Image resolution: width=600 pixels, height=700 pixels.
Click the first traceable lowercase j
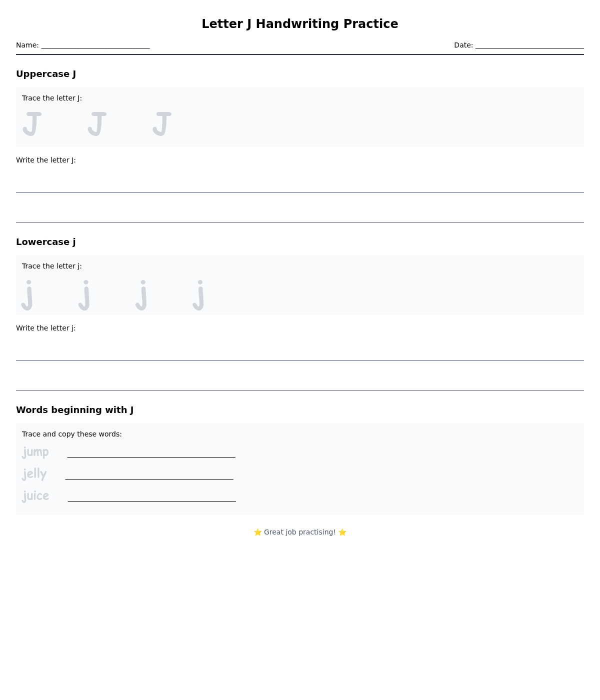[27, 295]
